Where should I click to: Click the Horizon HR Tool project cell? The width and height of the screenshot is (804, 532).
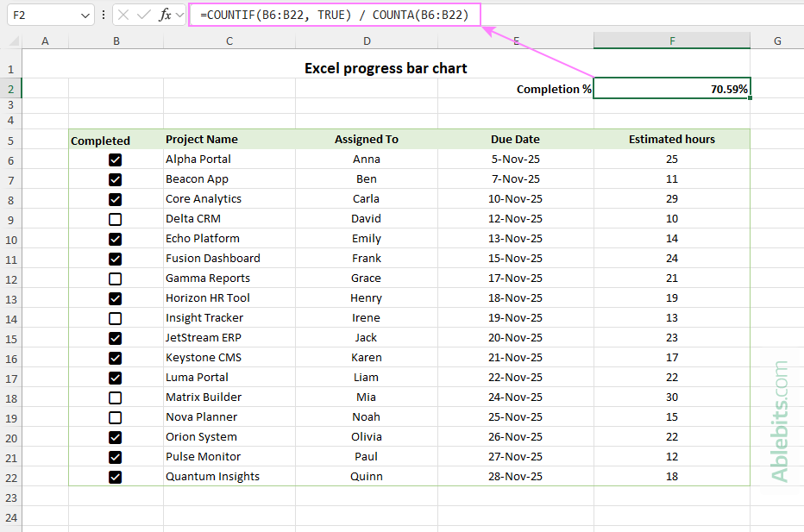pos(229,298)
